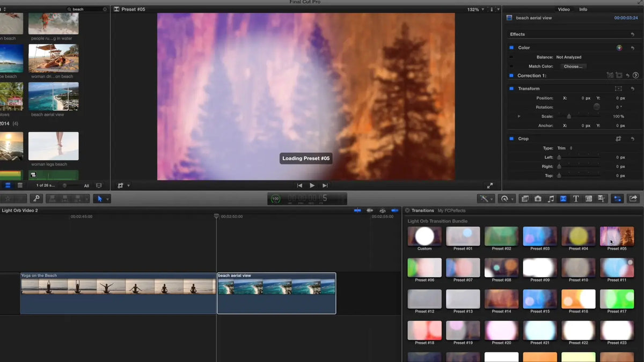The width and height of the screenshot is (644, 362).
Task: Switch browser to filmstrip view
Action: 9,186
